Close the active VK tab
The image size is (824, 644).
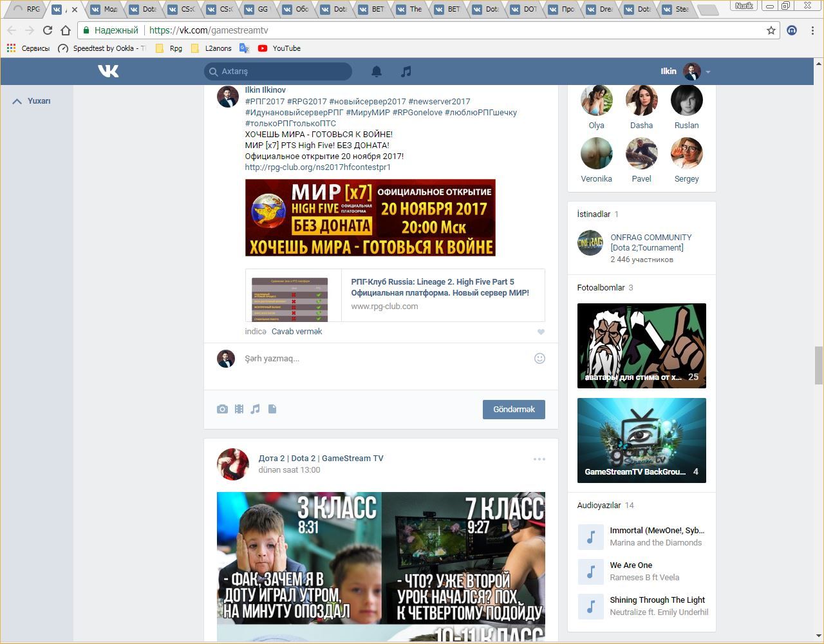[x=75, y=10]
